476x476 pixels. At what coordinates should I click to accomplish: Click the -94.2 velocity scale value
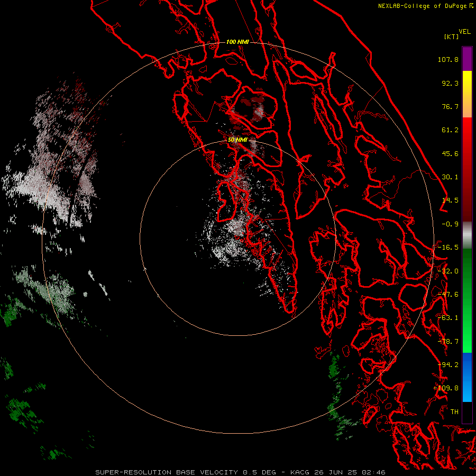tap(448, 365)
